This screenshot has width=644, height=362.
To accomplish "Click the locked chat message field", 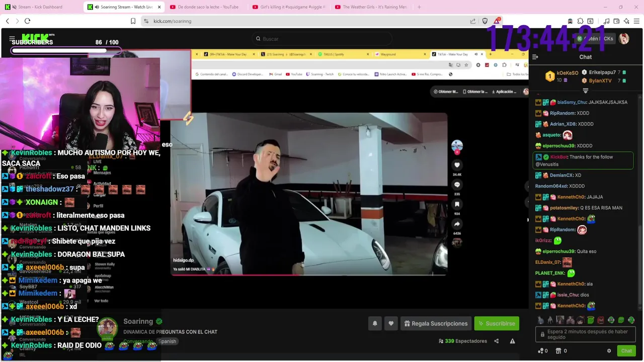I will point(586,334).
